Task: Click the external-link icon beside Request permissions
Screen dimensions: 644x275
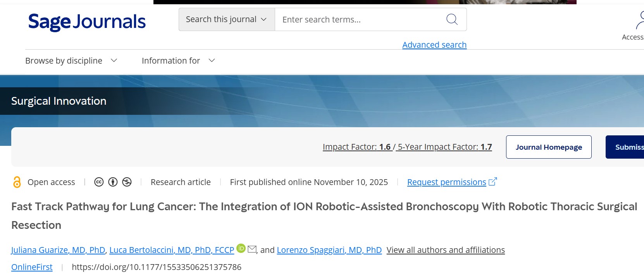Action: click(x=492, y=181)
